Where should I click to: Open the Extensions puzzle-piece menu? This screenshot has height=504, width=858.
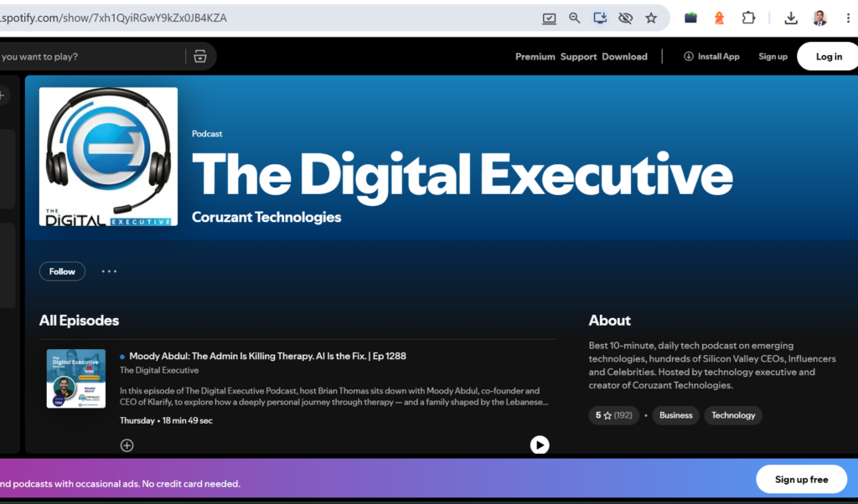click(x=748, y=18)
